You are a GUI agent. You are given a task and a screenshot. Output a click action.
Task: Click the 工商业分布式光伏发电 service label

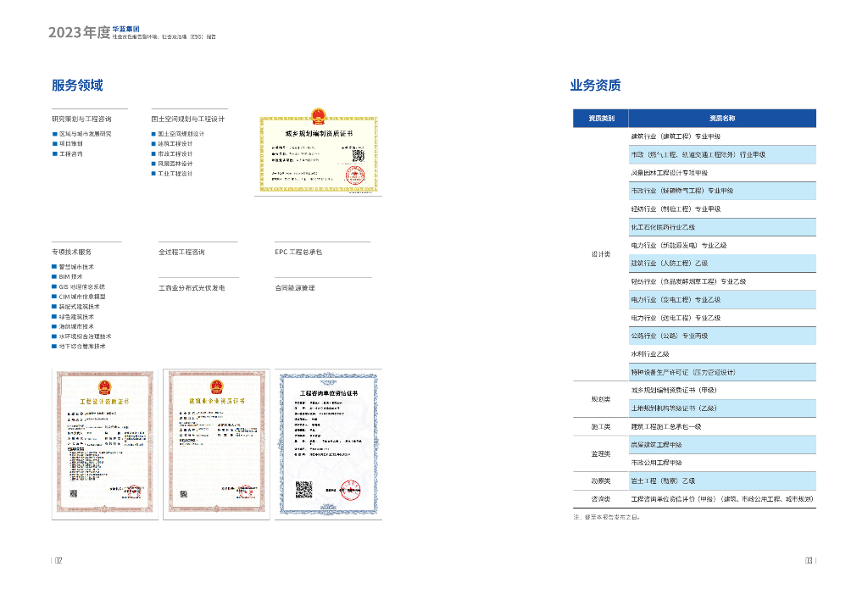(192, 288)
